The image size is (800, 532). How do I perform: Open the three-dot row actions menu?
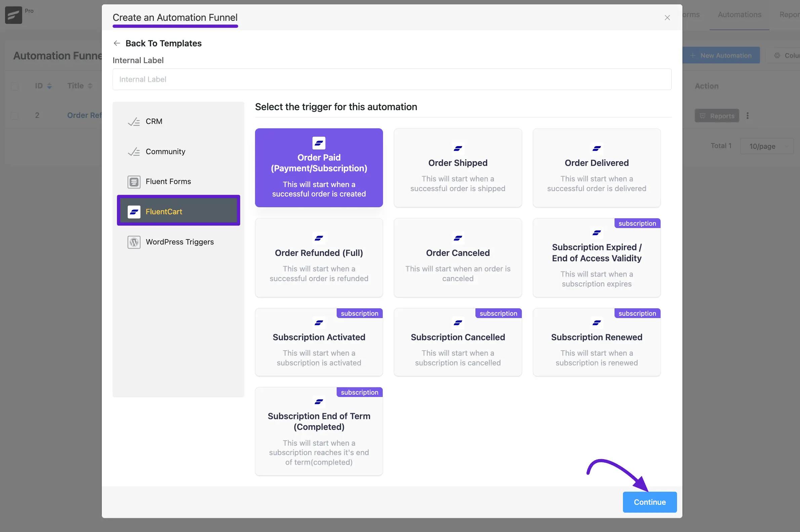click(x=747, y=116)
